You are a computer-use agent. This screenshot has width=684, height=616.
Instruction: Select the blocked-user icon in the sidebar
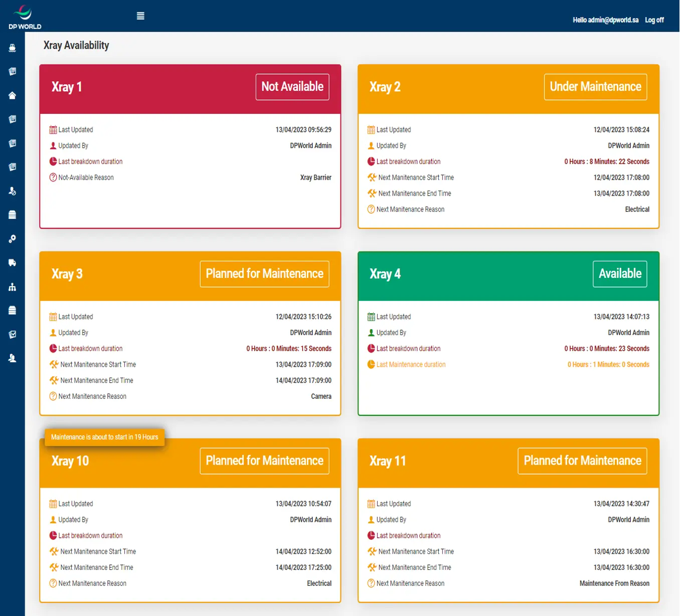(13, 191)
